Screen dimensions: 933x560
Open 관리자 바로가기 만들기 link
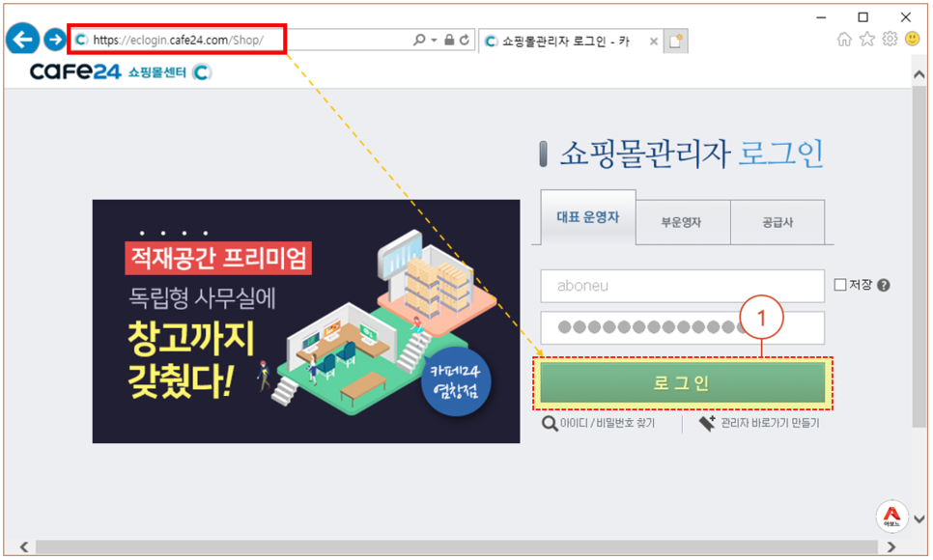[760, 423]
